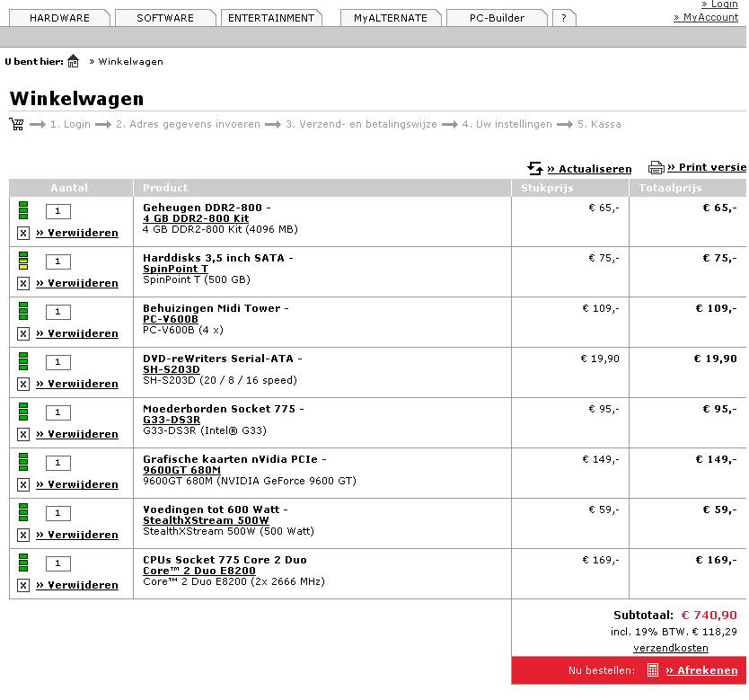Click the shopping cart icon before step 1
This screenshot has height=700, width=749.
(x=16, y=124)
